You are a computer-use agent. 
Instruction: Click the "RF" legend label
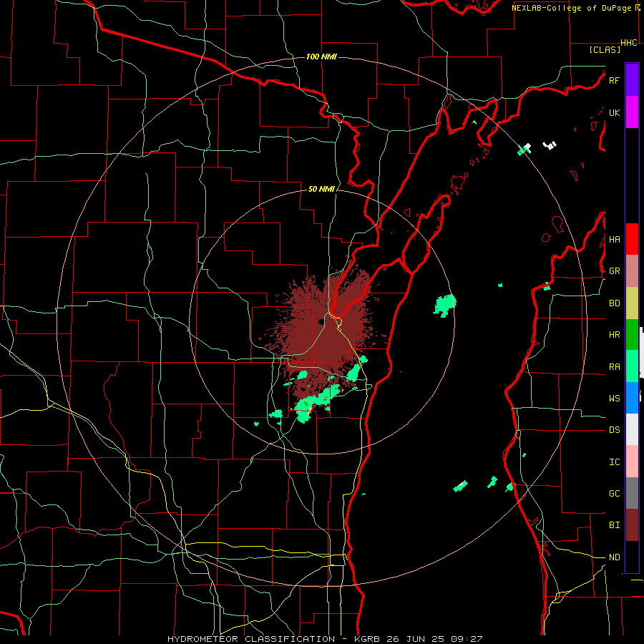point(614,80)
